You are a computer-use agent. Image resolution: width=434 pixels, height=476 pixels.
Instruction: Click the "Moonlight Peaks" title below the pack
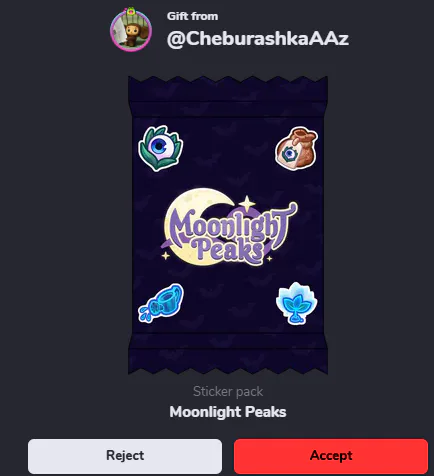pyautogui.click(x=228, y=412)
